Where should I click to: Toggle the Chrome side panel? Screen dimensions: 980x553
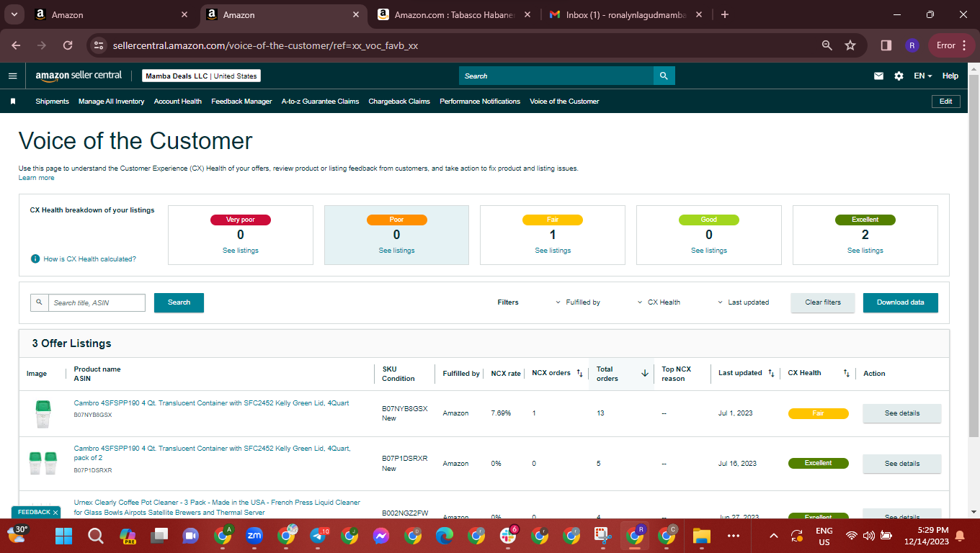[886, 45]
